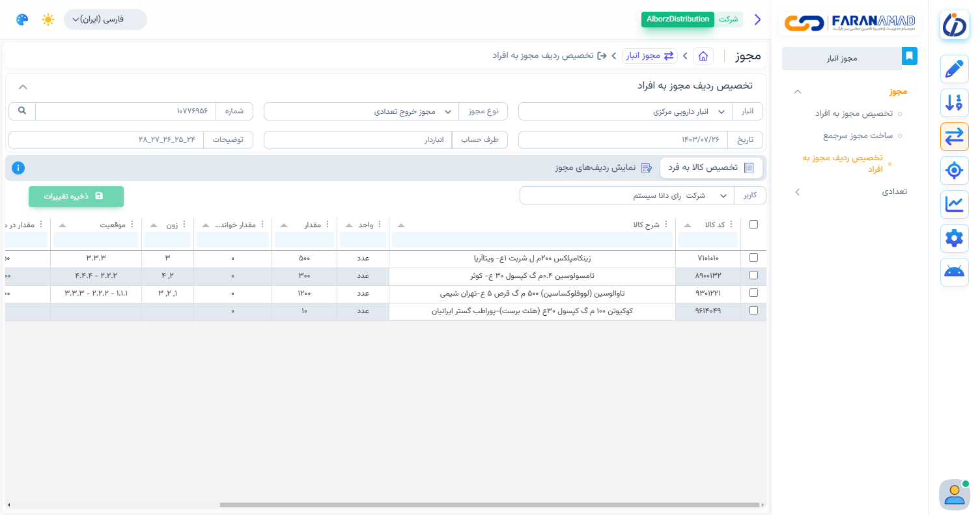Click the quantity cell ۱۲۰۰
980x515 pixels.
coord(304,294)
